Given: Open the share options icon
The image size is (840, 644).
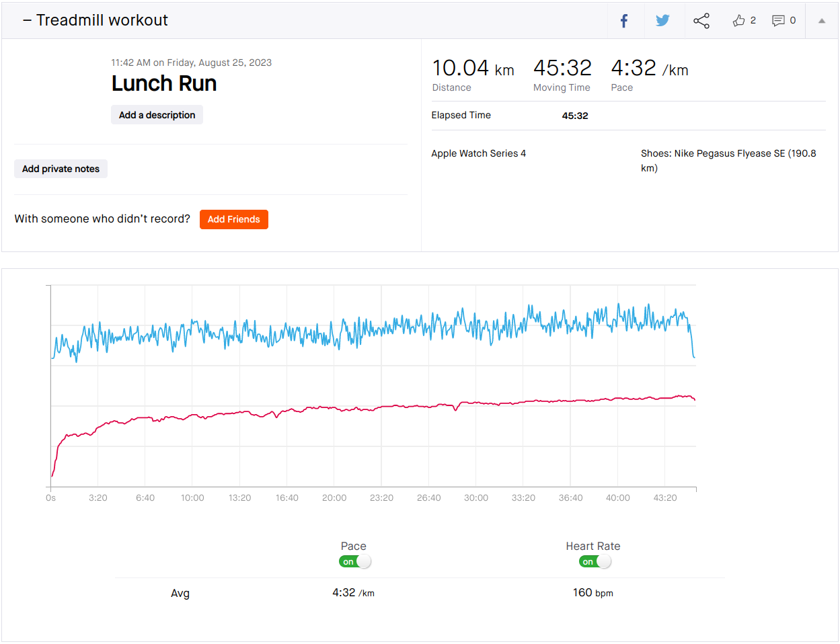Looking at the screenshot, I should click(x=701, y=21).
